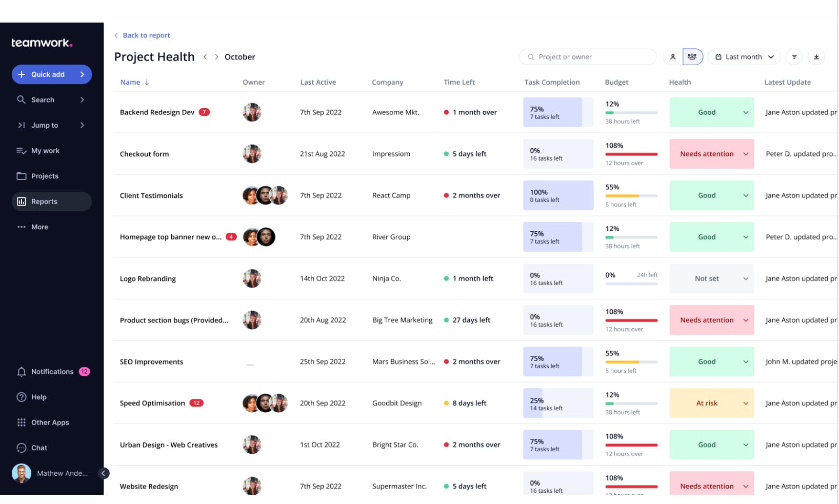This screenshot has width=839, height=504.
Task: Click the download report icon
Action: point(816,57)
